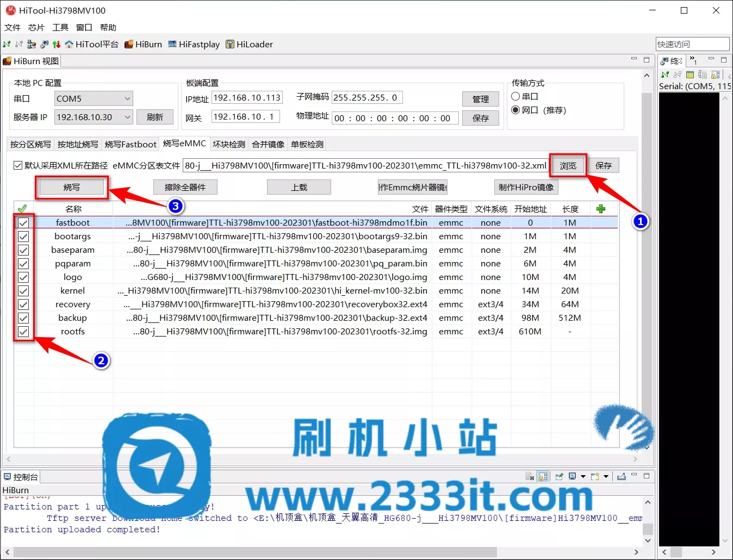
Task: Open the 工具 menu
Action: (60, 28)
